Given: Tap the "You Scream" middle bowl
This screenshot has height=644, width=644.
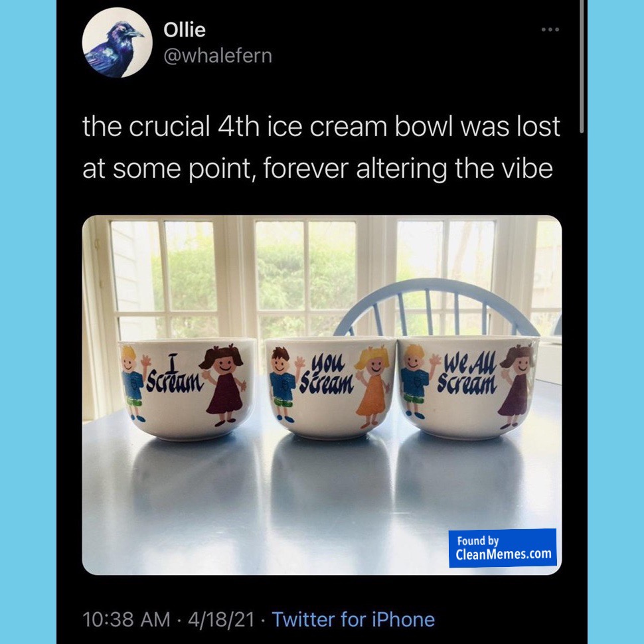Looking at the screenshot, I should point(329,392).
